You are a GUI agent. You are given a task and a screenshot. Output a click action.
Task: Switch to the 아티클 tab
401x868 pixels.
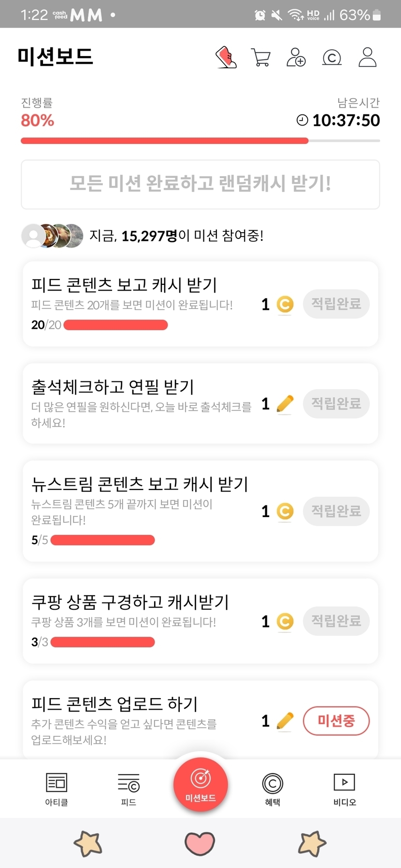[57, 789]
